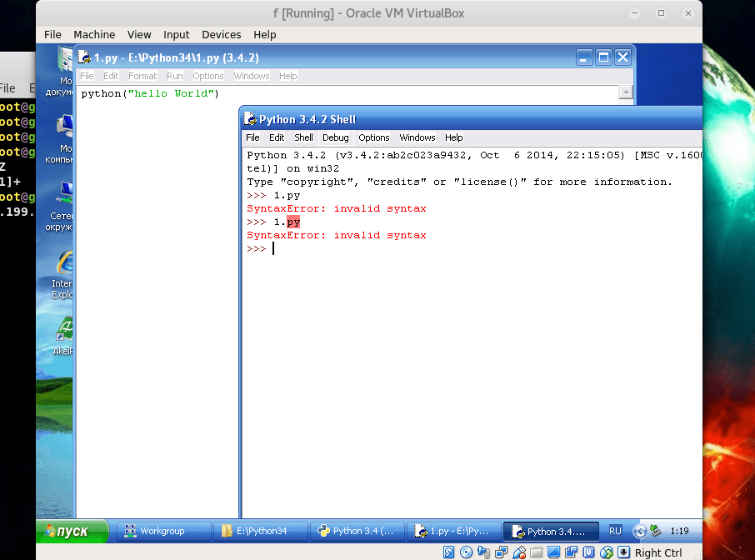Viewport: 755px width, 560px height.
Task: Click the VM display status icon
Action: tap(553, 552)
